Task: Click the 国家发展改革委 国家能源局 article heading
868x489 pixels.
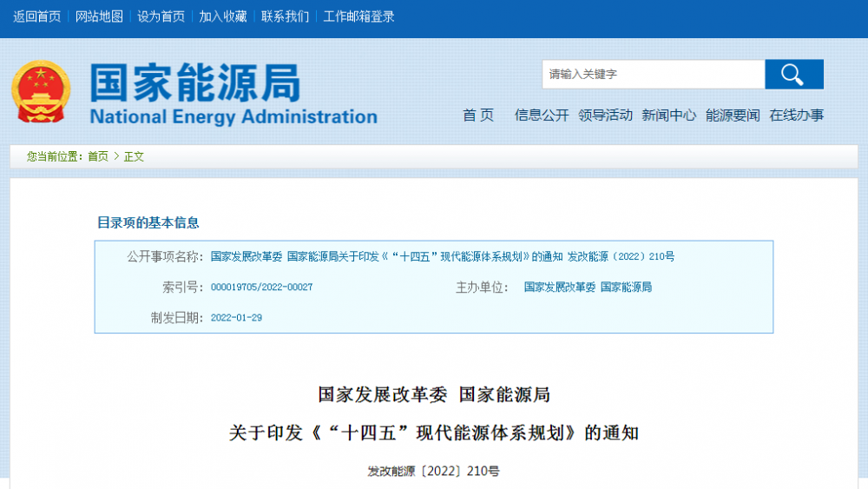Action: click(x=434, y=395)
